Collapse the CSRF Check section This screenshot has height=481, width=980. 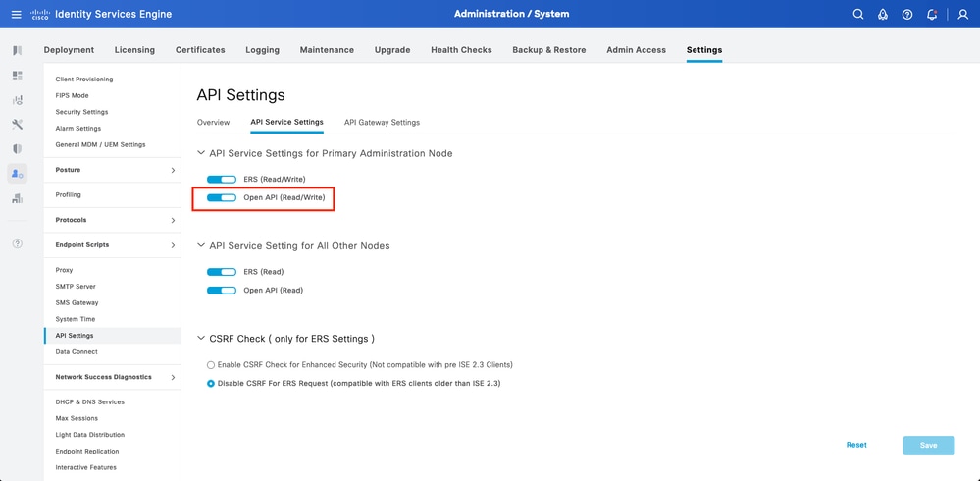(x=201, y=339)
